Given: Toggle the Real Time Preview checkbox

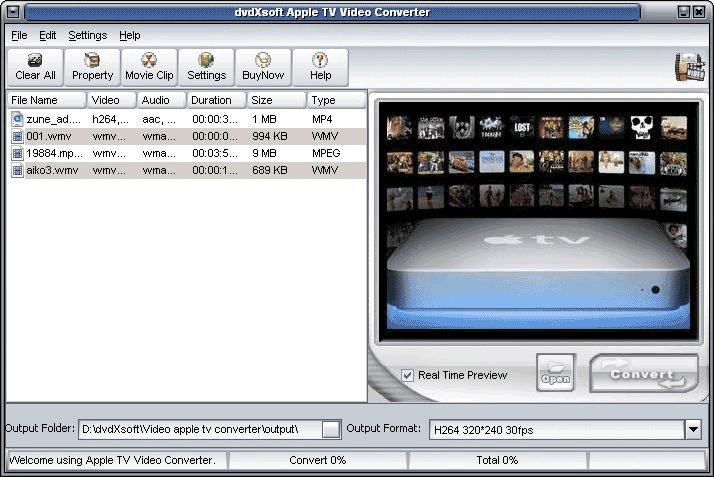Looking at the screenshot, I should [407, 375].
